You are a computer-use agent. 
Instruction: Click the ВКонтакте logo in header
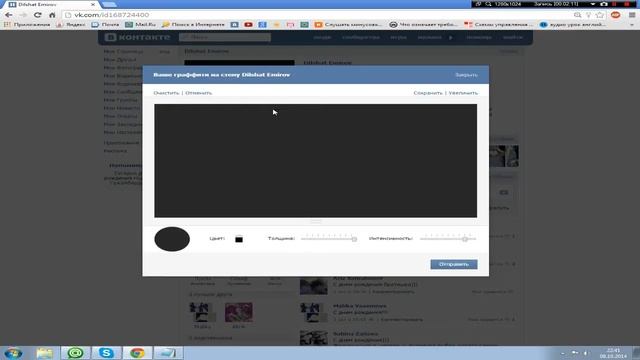point(137,37)
